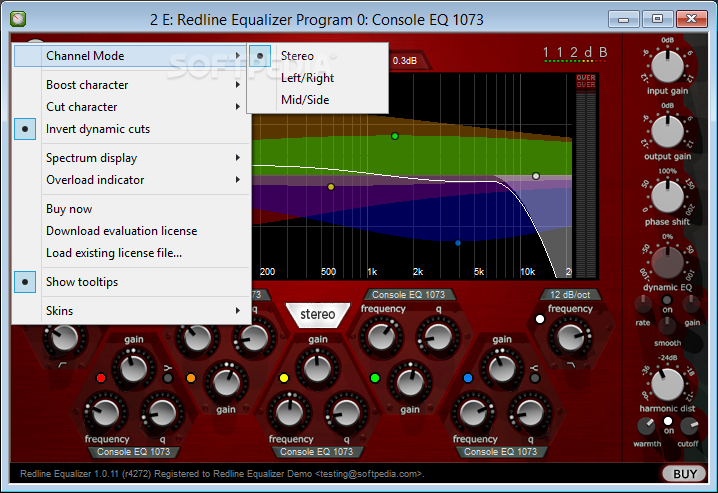Click the orange band enable LED

point(191,378)
